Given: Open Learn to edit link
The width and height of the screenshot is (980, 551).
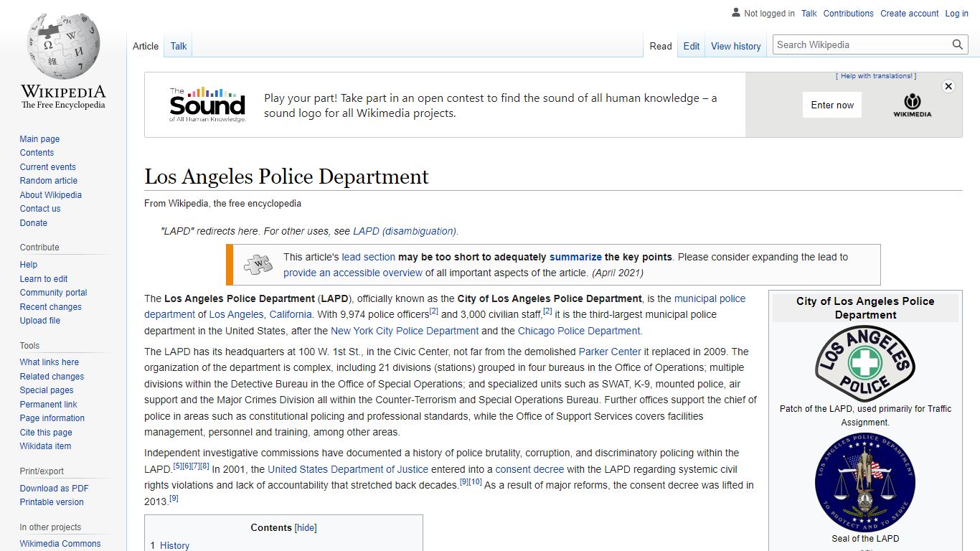Looking at the screenshot, I should click(x=44, y=279).
